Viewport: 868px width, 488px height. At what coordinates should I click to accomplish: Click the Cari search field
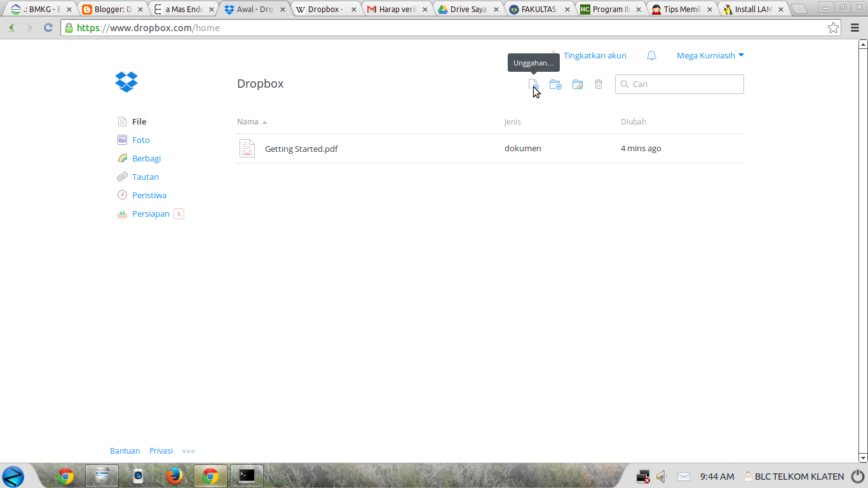[679, 84]
